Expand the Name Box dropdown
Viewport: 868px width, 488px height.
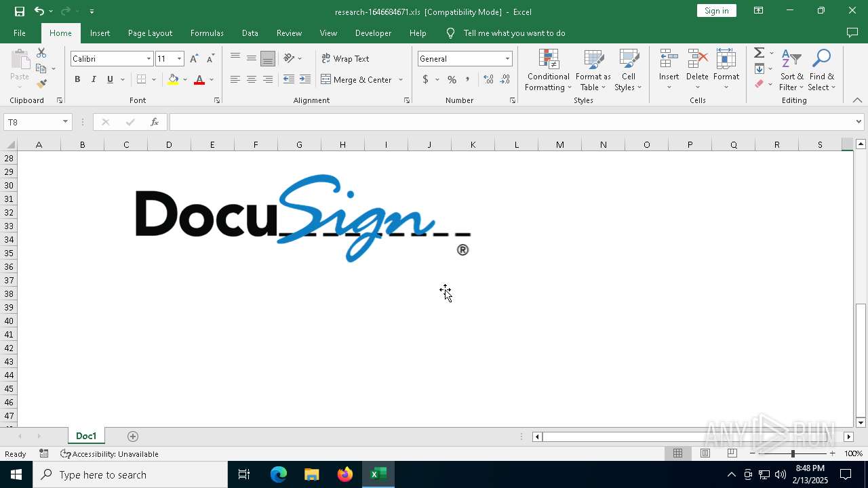tap(65, 122)
